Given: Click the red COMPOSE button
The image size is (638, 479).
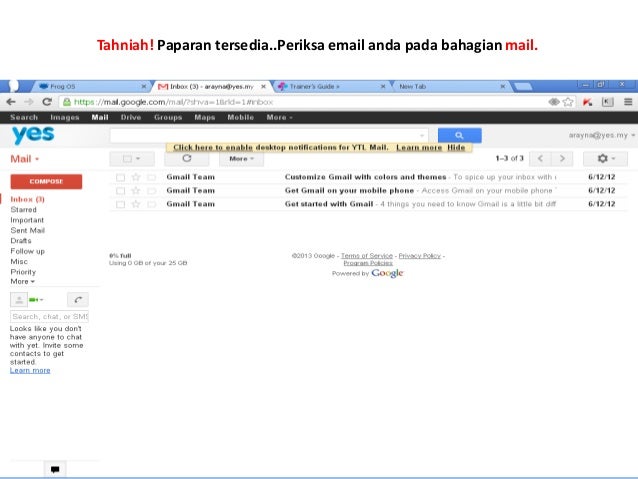Looking at the screenshot, I should 46,182.
